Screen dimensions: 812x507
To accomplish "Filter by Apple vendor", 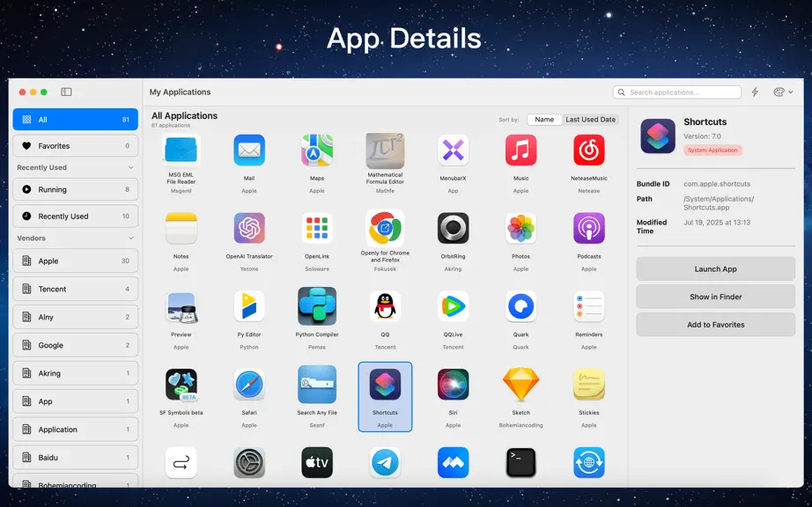I will [76, 261].
